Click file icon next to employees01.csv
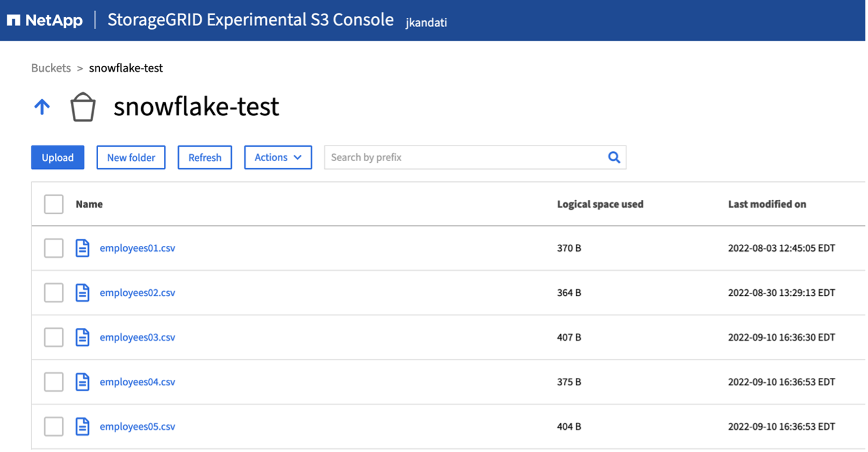The width and height of the screenshot is (868, 452). click(83, 249)
